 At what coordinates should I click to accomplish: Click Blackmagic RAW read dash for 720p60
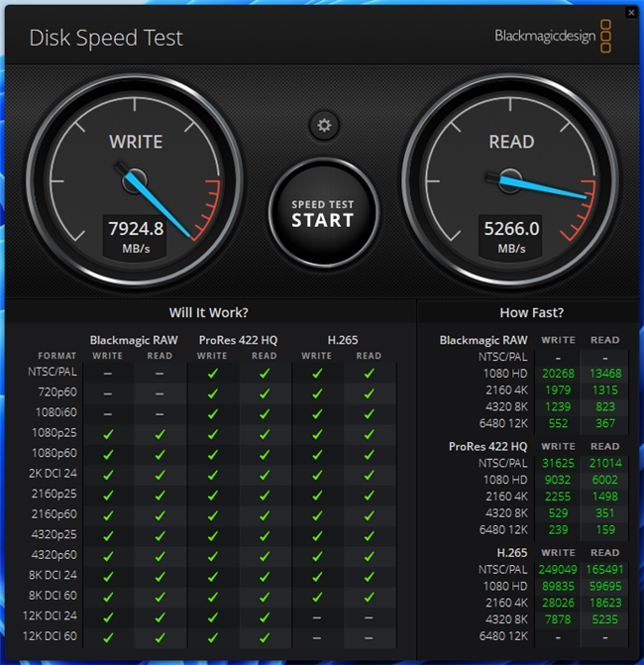pos(160,393)
